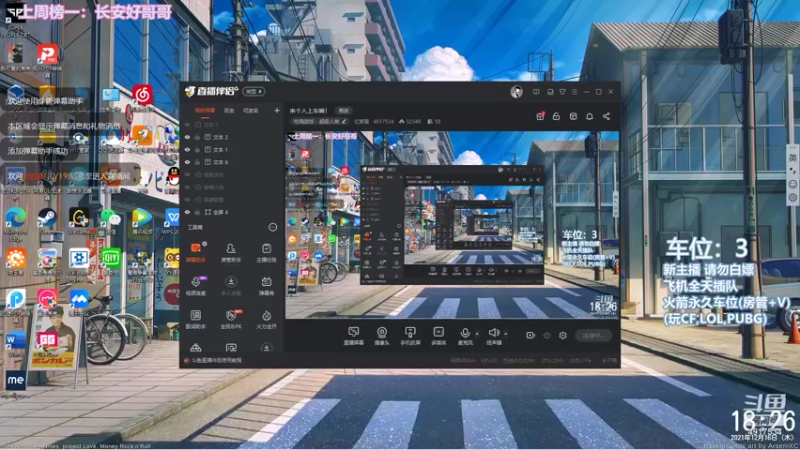Open the gift box icon with red dot
This screenshot has width=800, height=450.
[540, 116]
